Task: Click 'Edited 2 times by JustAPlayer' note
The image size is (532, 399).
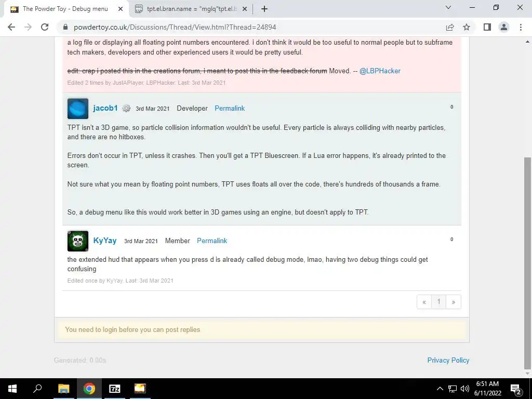Action: [146, 83]
